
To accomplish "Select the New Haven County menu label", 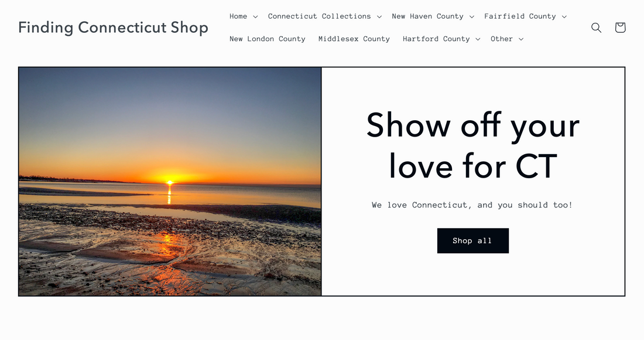I will point(427,16).
